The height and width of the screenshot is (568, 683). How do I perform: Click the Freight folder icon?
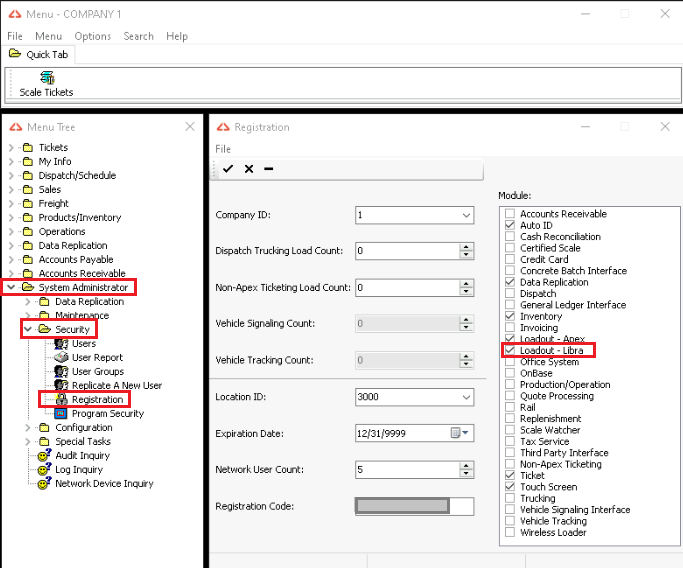(27, 203)
